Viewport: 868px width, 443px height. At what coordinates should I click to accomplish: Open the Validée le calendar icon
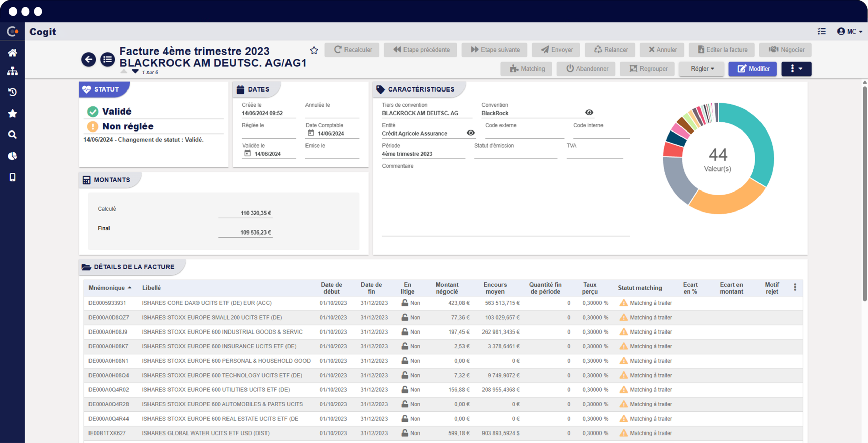[248, 153]
